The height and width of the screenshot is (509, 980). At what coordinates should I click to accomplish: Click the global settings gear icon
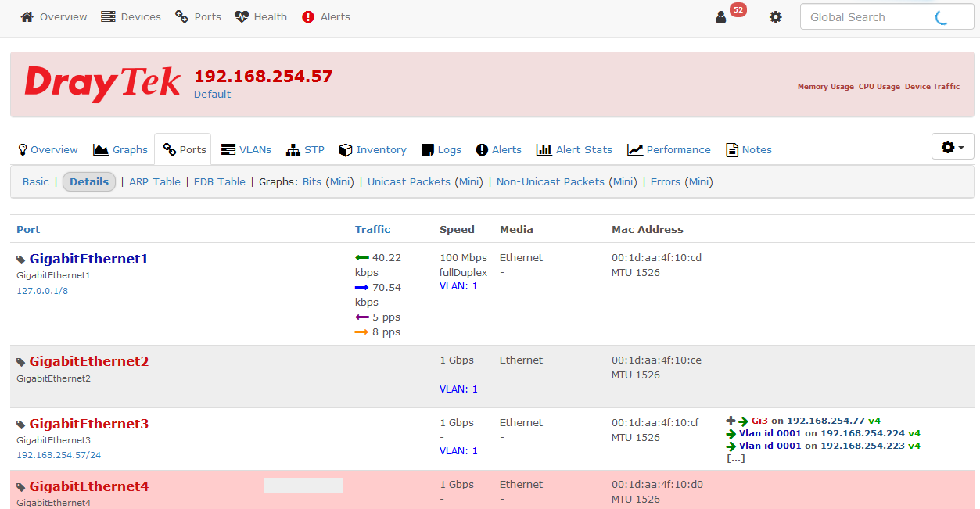click(775, 17)
